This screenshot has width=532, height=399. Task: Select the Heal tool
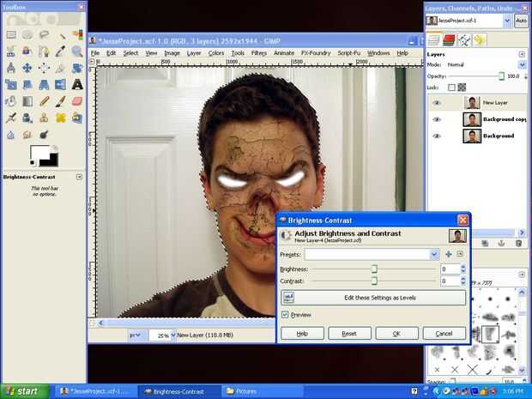coord(61,118)
